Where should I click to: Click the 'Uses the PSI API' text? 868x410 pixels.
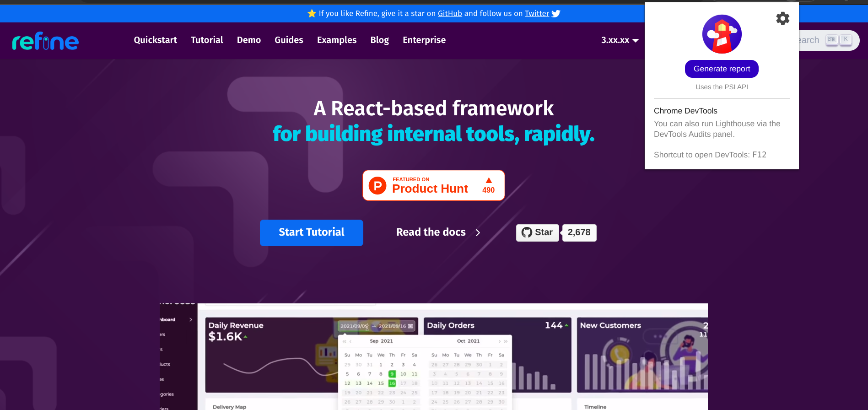point(722,87)
